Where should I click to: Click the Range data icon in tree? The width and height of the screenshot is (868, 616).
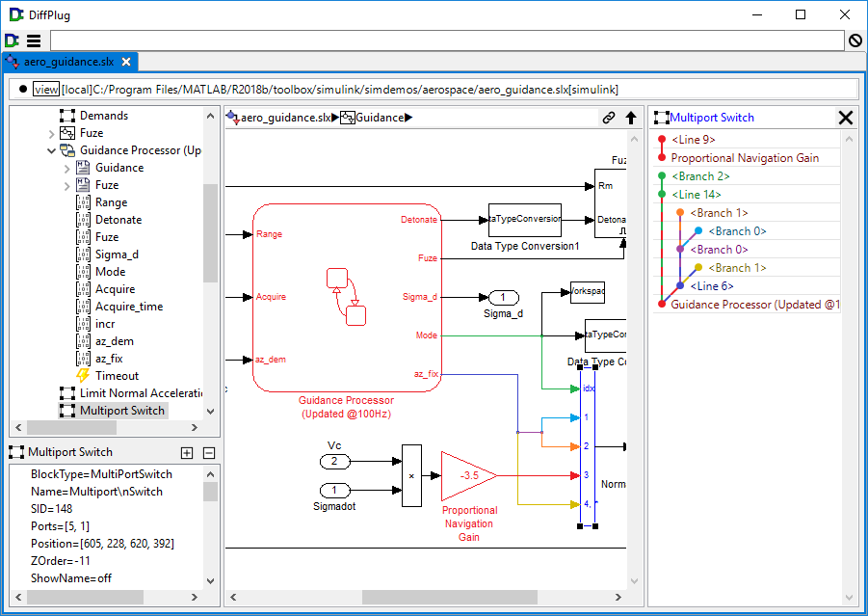[x=83, y=202]
